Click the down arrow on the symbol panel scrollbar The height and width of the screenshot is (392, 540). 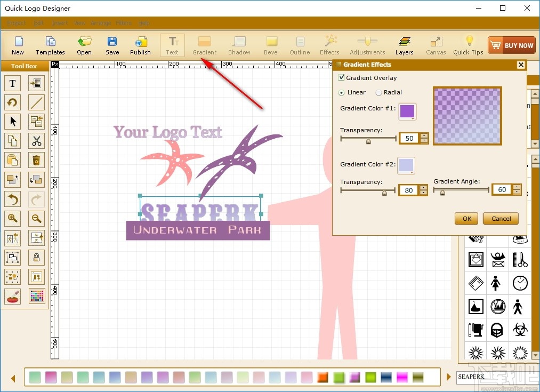click(535, 354)
